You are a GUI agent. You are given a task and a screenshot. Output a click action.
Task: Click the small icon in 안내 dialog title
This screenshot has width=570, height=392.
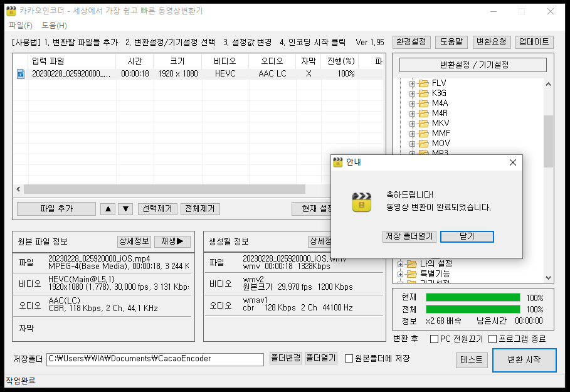click(338, 162)
